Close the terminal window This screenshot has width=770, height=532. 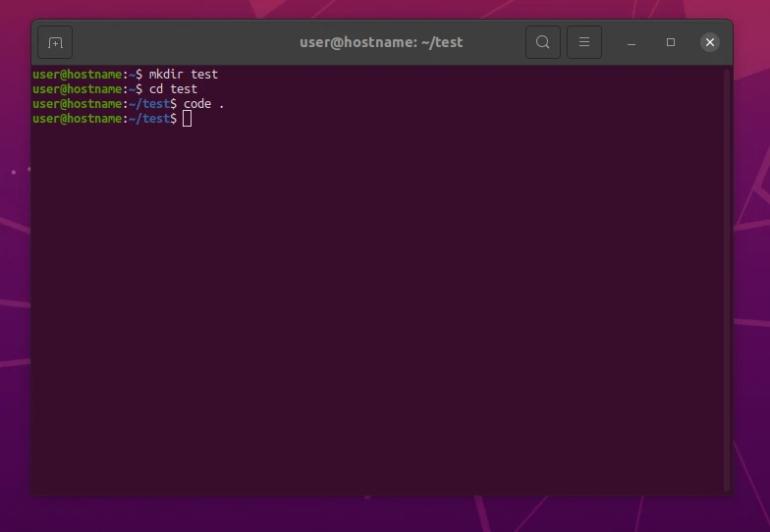point(710,43)
